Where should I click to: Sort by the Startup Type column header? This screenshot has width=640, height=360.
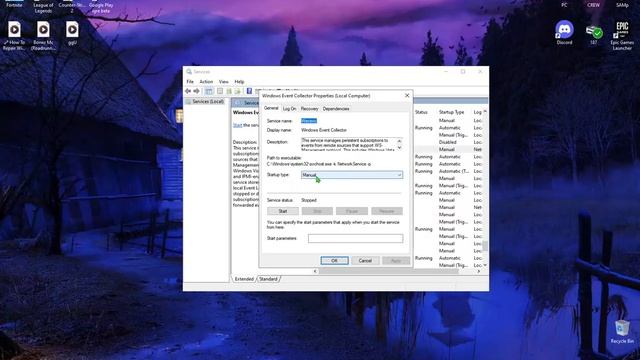pos(451,112)
